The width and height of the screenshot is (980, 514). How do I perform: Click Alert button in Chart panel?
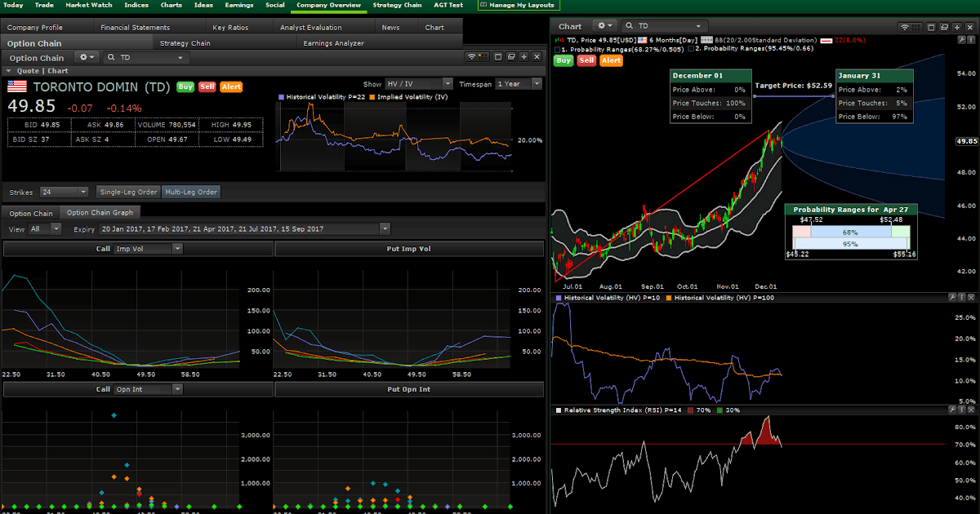tap(611, 60)
